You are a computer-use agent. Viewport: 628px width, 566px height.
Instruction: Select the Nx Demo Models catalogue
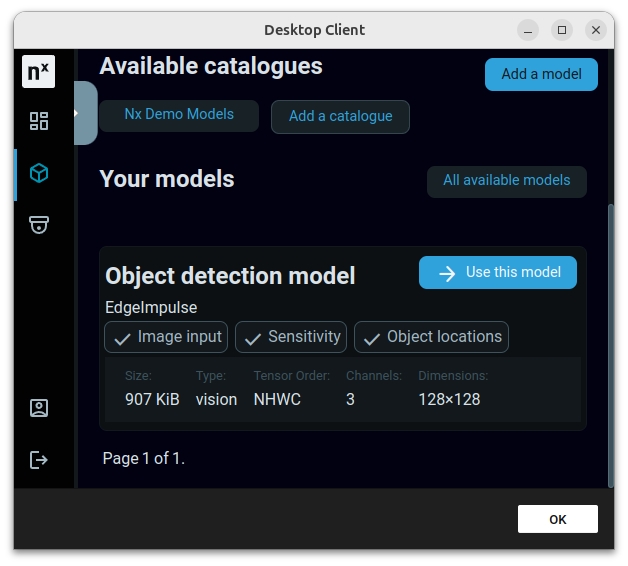[179, 114]
